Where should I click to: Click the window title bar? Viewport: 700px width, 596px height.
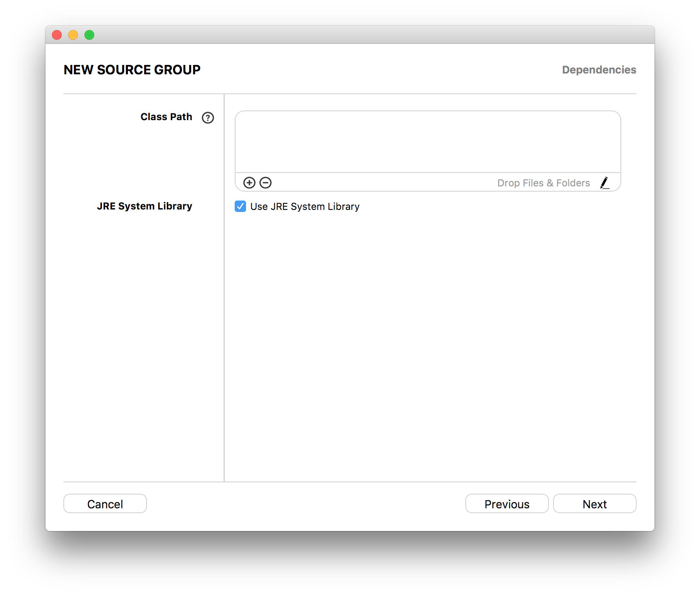tap(350, 35)
